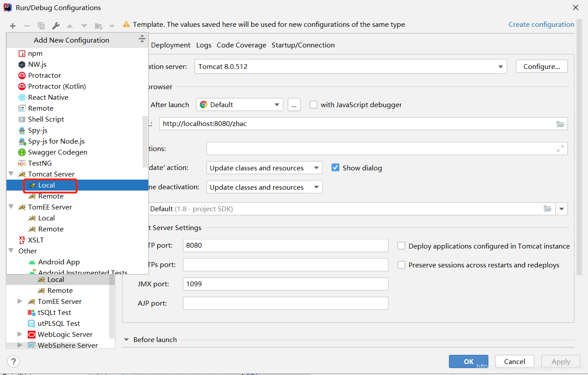
Task: Collapse the TomEE Server tree arrow in popup
Action: click(11, 207)
